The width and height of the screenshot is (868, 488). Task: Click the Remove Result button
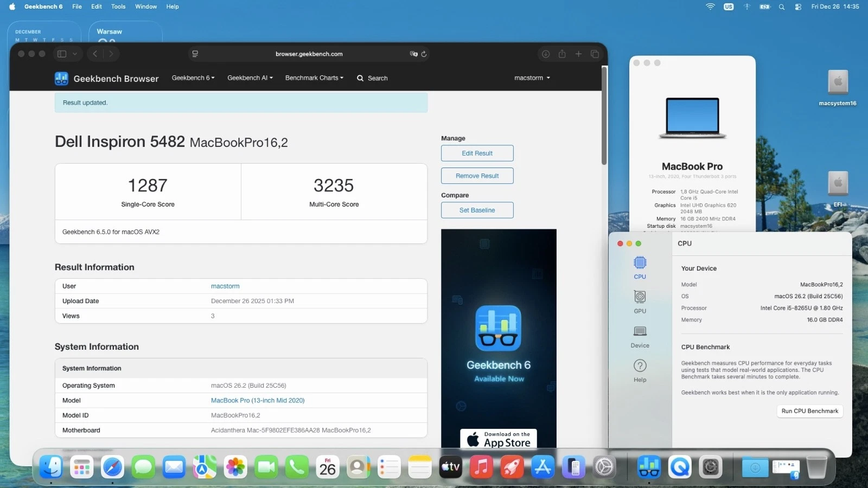[477, 176]
